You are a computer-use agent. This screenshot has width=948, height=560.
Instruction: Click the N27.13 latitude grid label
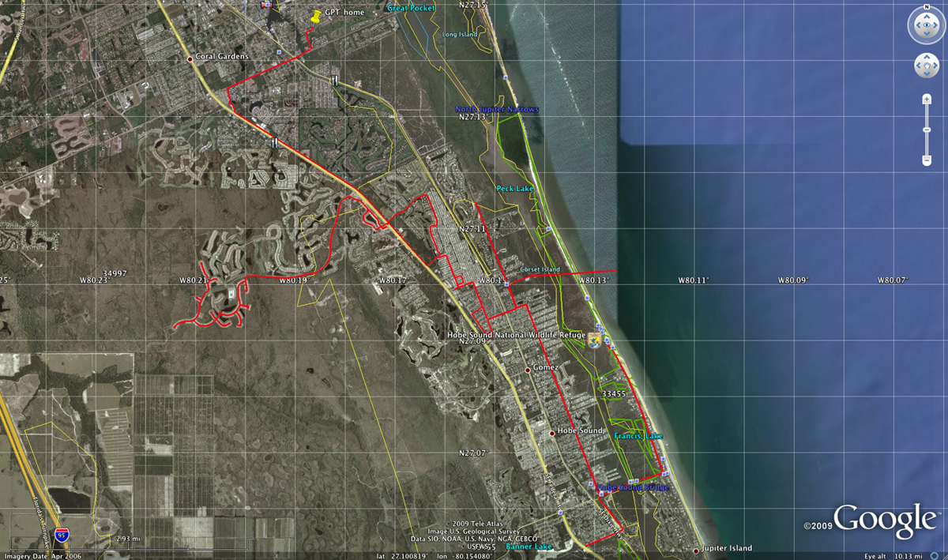[x=472, y=117]
